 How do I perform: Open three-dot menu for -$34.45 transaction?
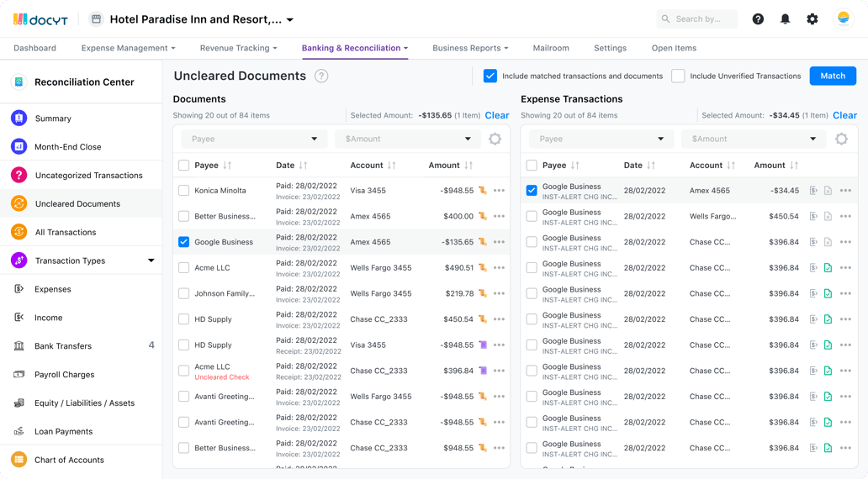(x=845, y=190)
